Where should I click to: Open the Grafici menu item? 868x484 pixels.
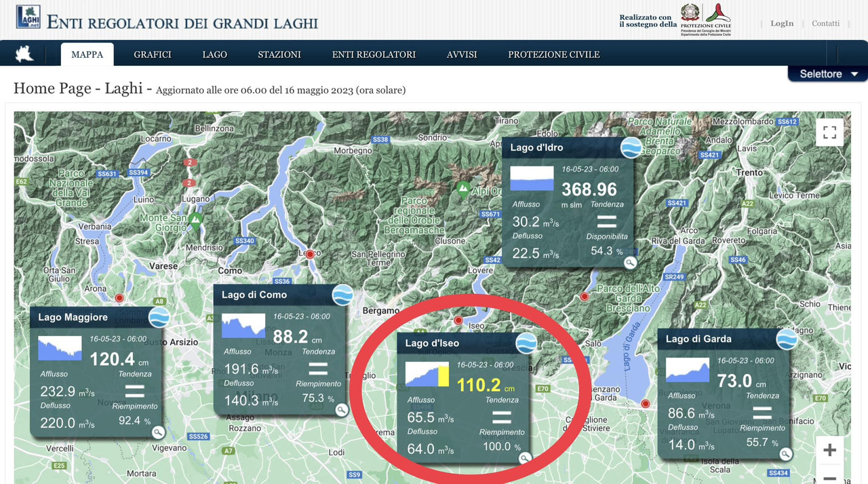point(153,54)
